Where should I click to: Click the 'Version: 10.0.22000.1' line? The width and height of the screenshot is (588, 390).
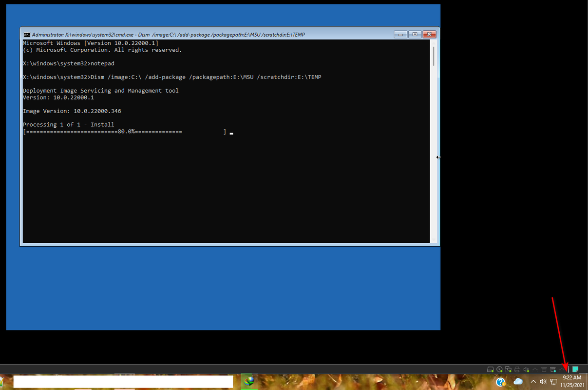[x=58, y=97]
